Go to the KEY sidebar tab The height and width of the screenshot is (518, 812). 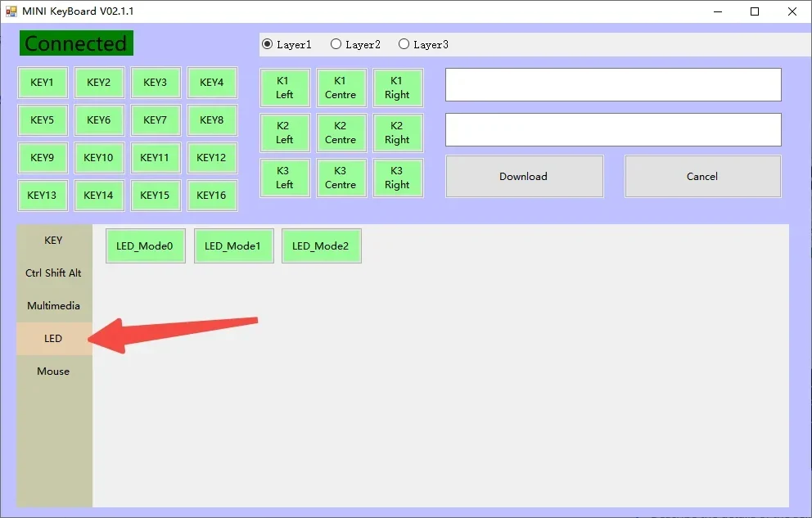coord(54,240)
